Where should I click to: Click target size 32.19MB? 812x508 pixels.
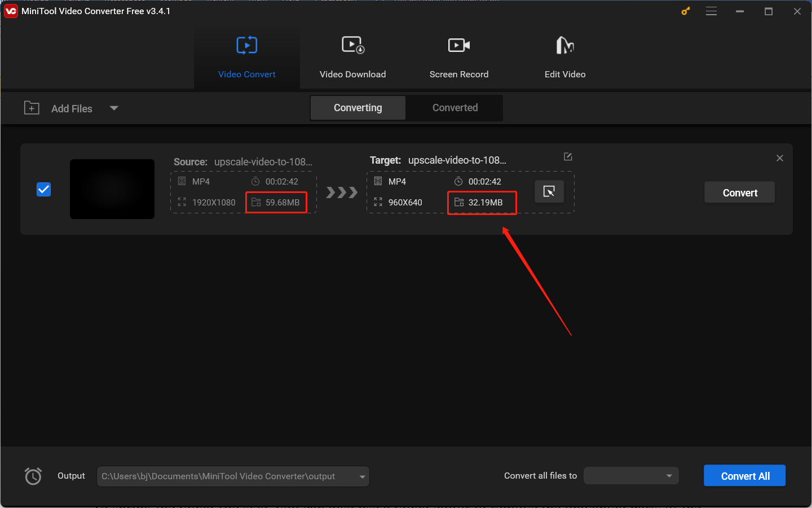(x=486, y=203)
